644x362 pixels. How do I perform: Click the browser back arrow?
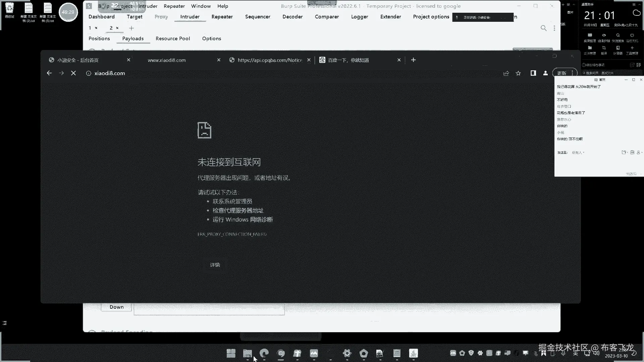click(x=49, y=73)
